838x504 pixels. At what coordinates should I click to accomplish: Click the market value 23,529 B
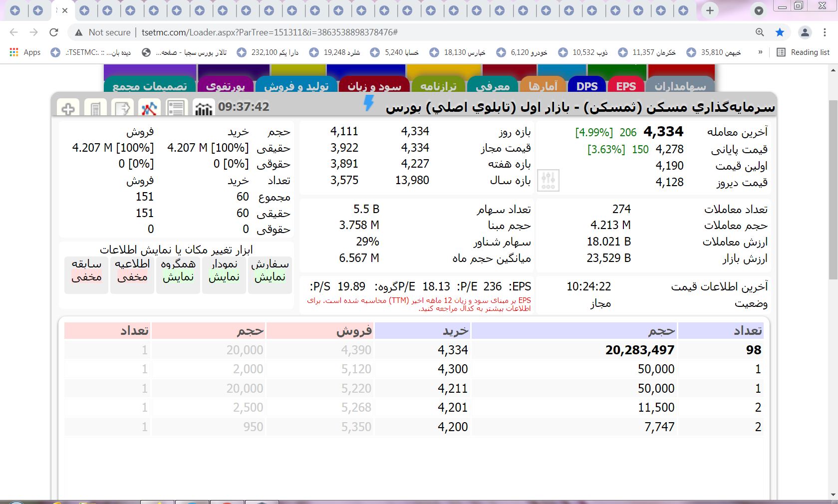pyautogui.click(x=609, y=258)
